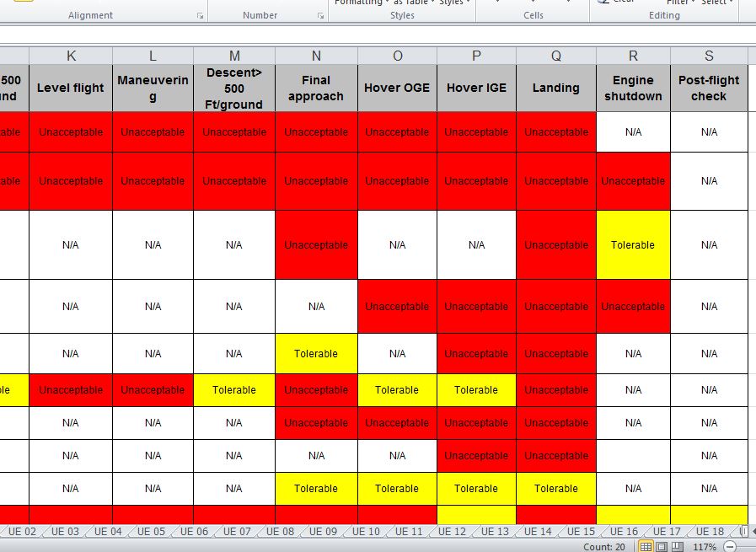Select column R header
This screenshot has height=552, width=756.
point(633,56)
